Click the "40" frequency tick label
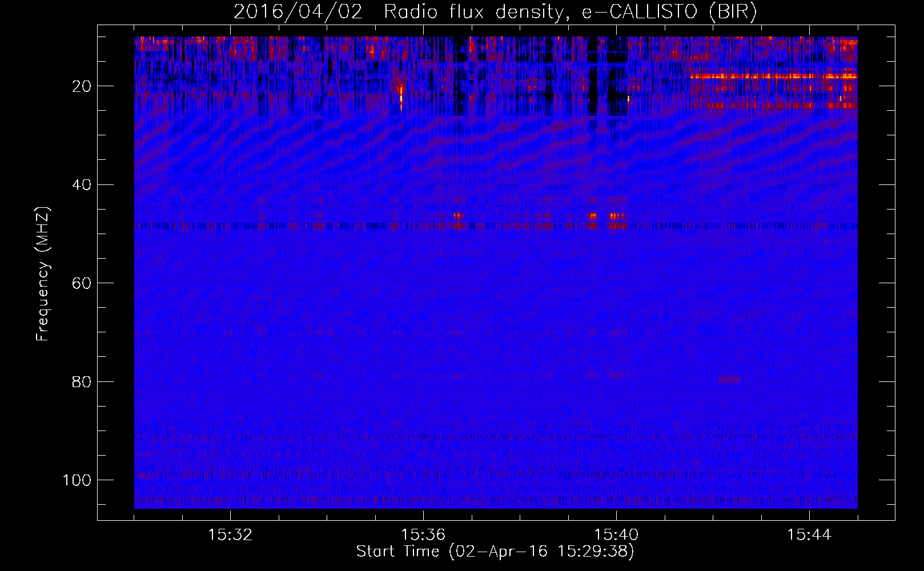This screenshot has width=924, height=571. pos(82,185)
